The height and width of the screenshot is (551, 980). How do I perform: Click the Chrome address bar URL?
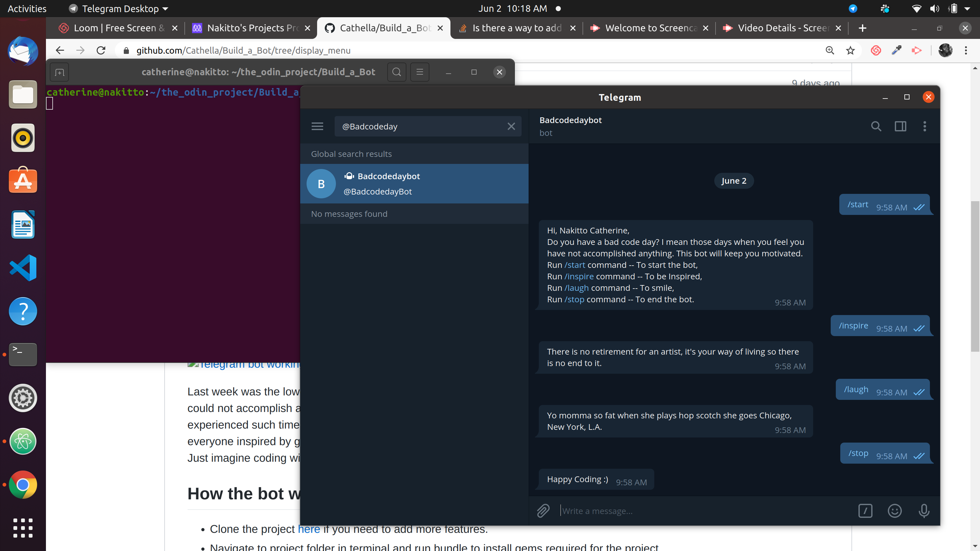point(243,50)
